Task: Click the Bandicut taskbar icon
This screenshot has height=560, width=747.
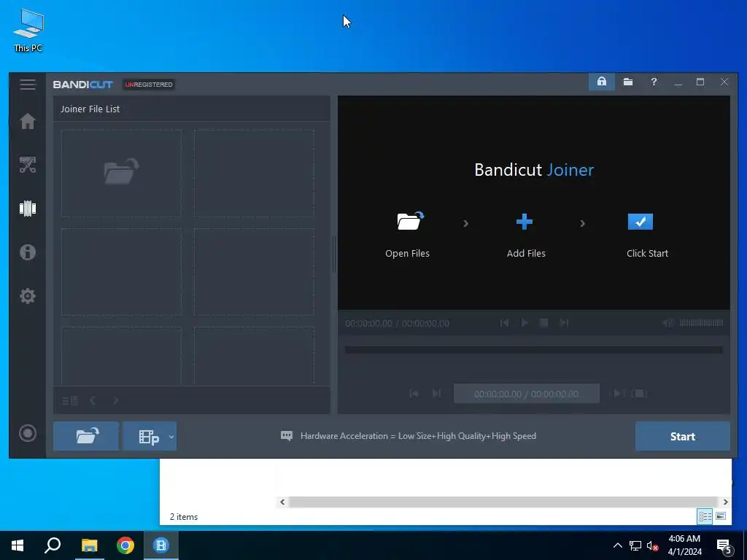Action: [161, 545]
